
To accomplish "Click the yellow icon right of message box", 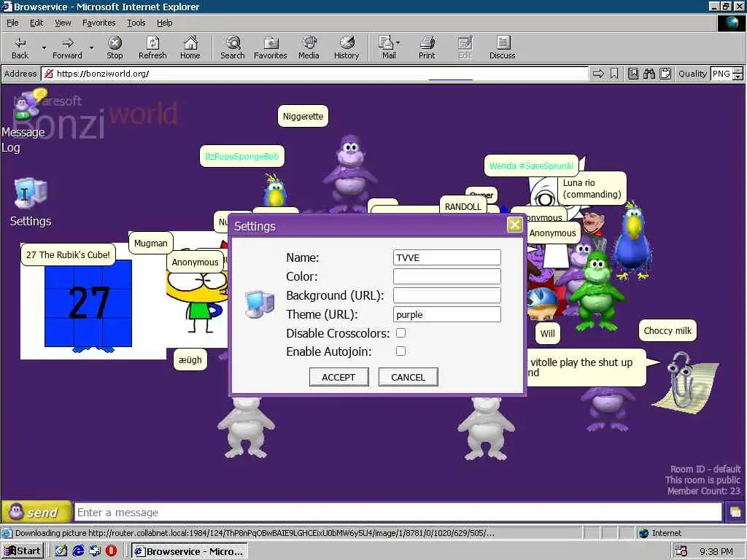I will click(x=735, y=513).
